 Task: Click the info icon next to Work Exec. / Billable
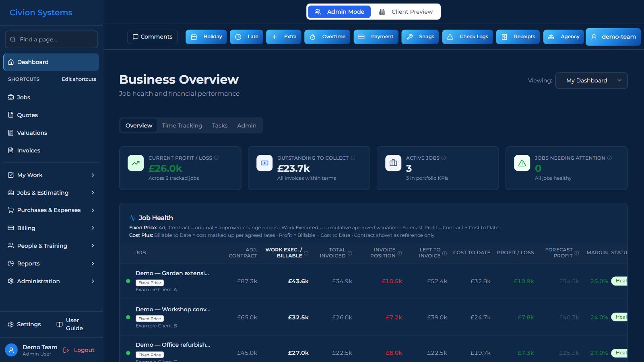(x=306, y=253)
